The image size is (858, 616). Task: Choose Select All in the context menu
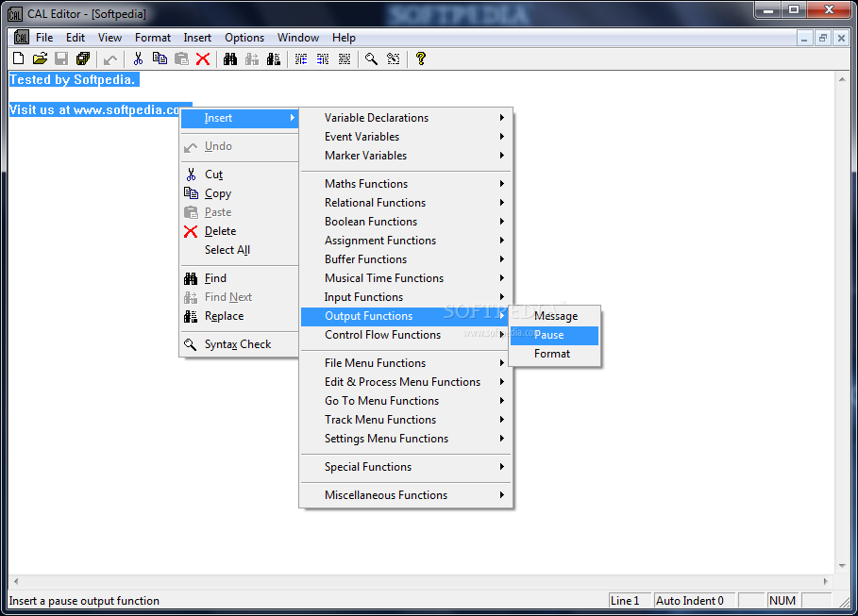[239, 250]
